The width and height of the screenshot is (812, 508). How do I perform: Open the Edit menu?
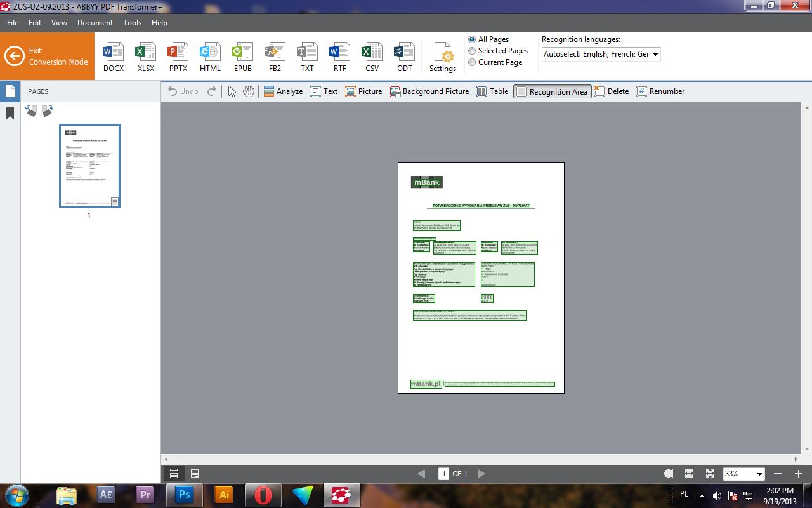[35, 22]
